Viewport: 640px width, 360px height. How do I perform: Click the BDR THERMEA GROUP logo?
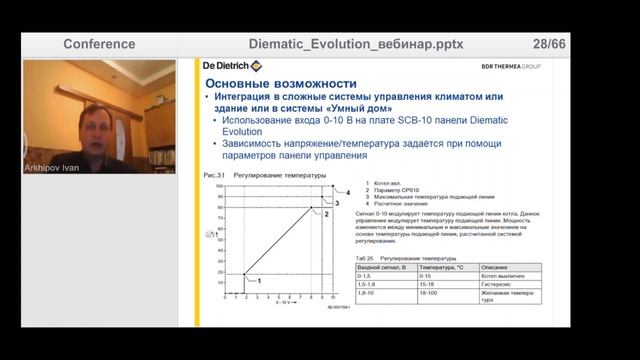point(511,66)
